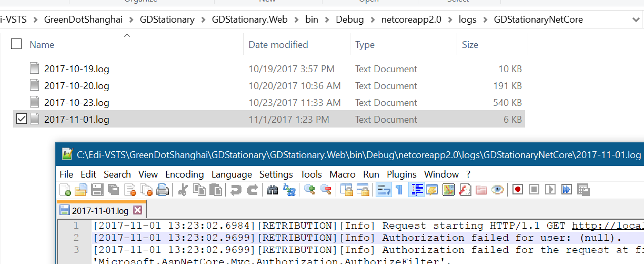Click the Open file folder icon

coord(81,190)
